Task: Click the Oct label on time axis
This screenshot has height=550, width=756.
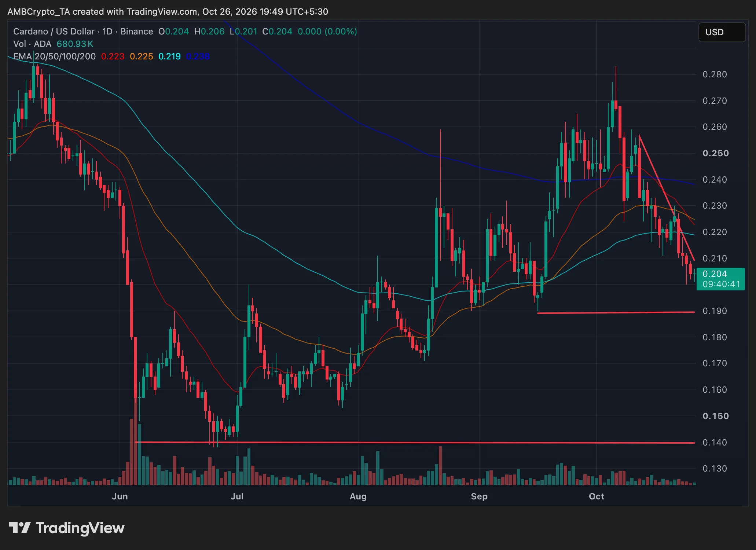Action: click(x=597, y=496)
